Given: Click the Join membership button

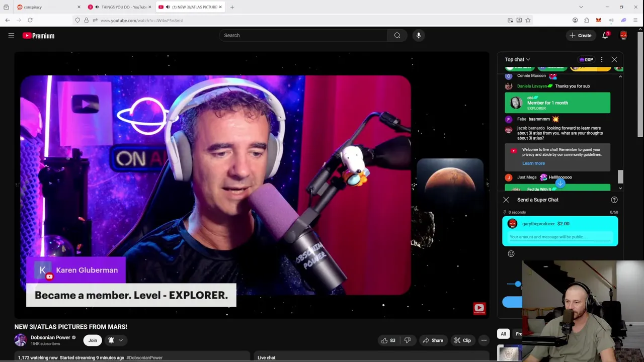Looking at the screenshot, I should click(x=93, y=340).
